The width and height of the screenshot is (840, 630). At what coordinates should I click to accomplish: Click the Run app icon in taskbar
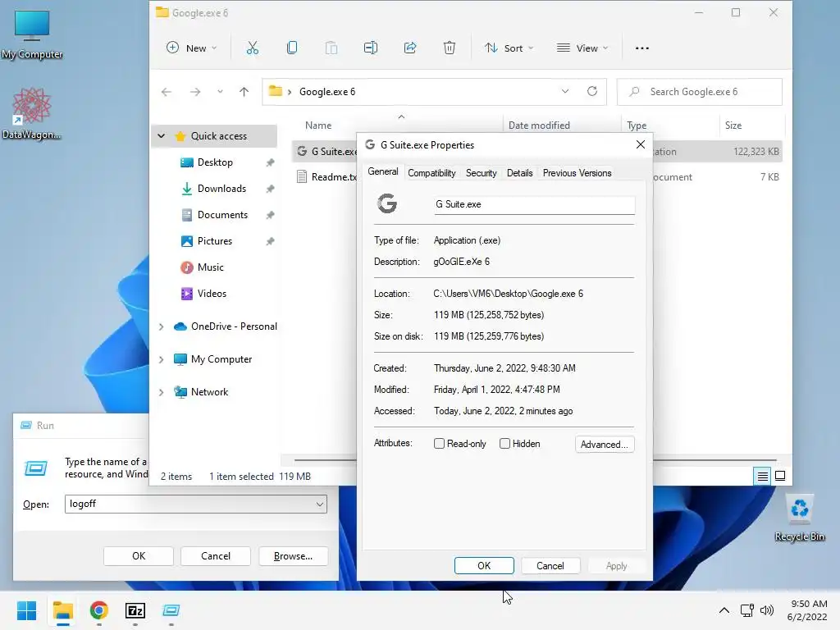coord(171,610)
